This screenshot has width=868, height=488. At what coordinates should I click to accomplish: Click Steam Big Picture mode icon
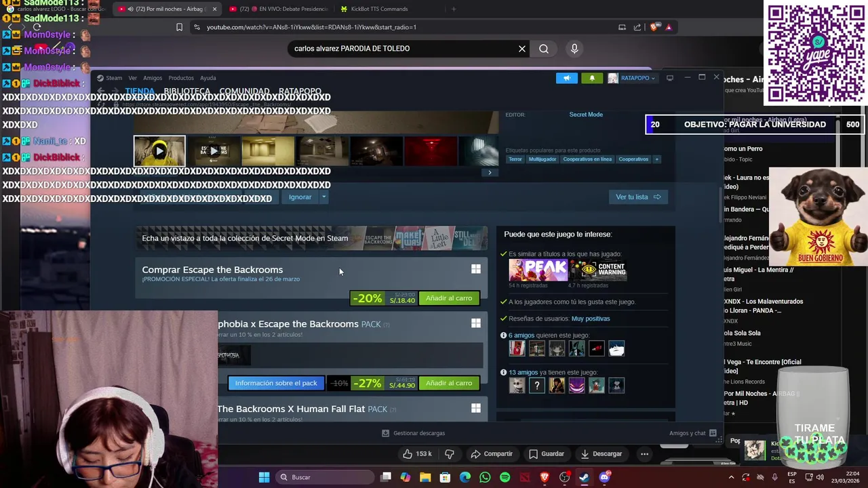[670, 78]
